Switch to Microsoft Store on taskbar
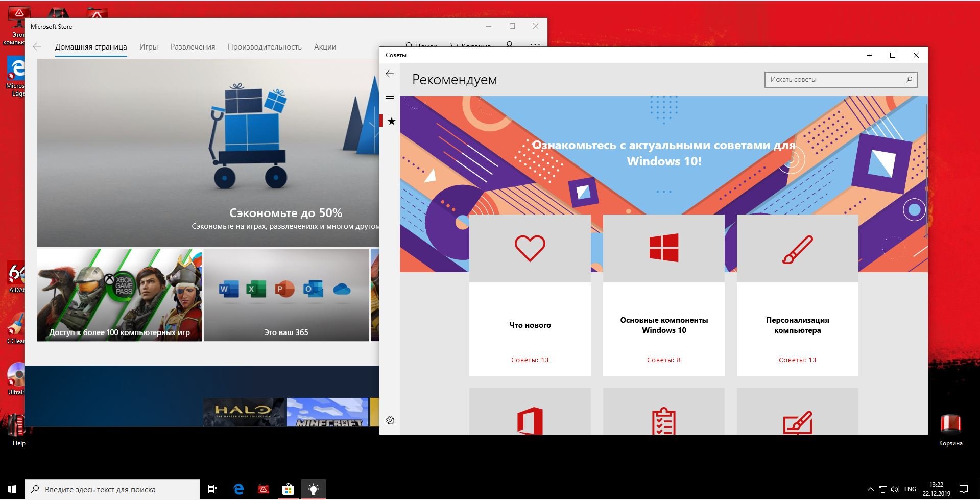Image resolution: width=980 pixels, height=500 pixels. click(x=289, y=489)
